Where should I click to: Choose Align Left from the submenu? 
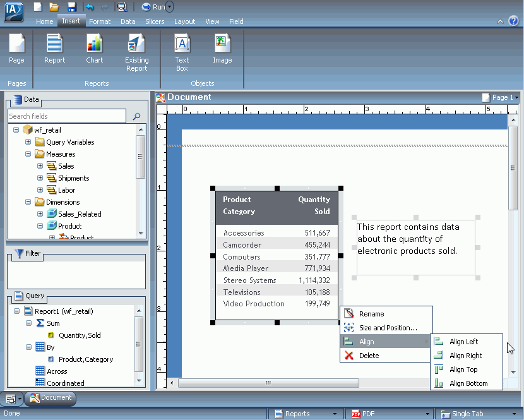click(467, 342)
